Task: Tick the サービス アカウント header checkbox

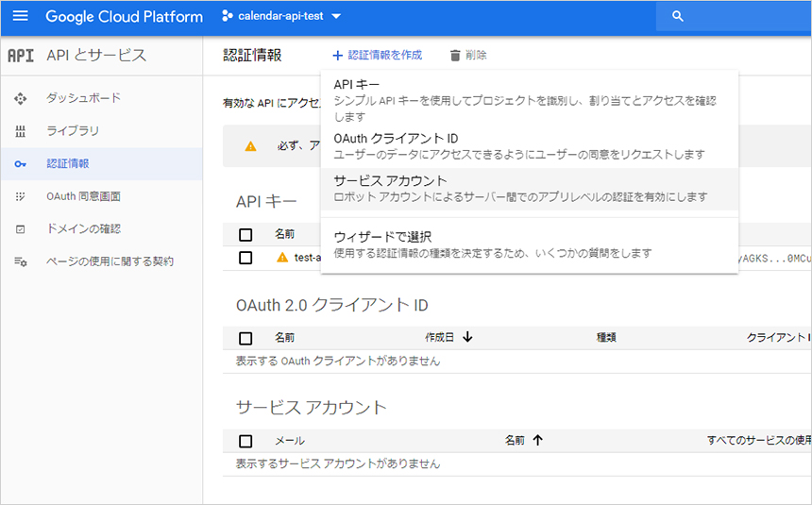Action: [246, 442]
